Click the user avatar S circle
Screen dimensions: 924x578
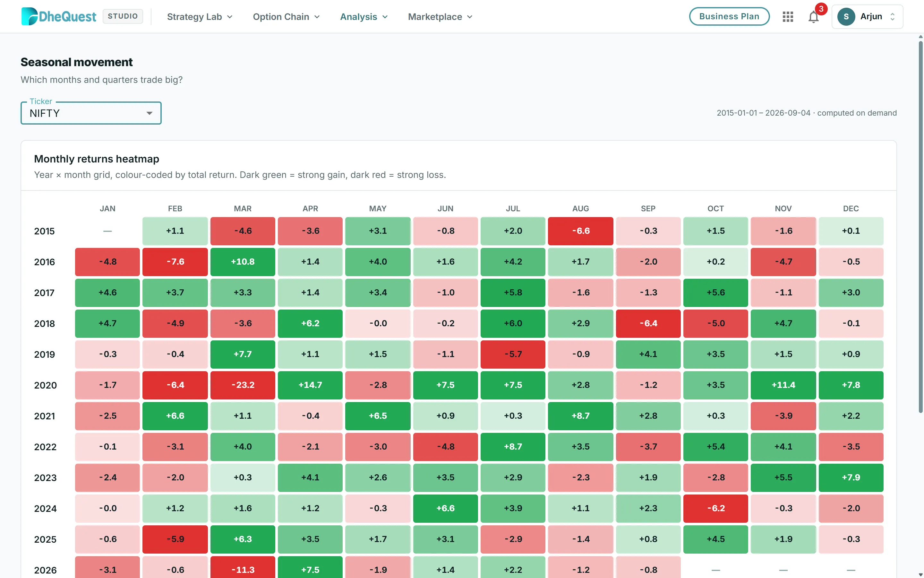point(846,16)
